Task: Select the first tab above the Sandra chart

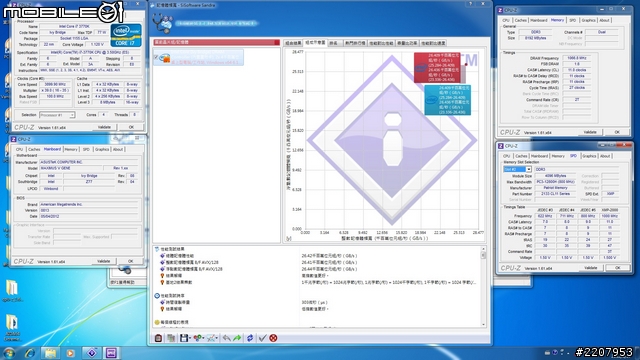Action: point(293,43)
